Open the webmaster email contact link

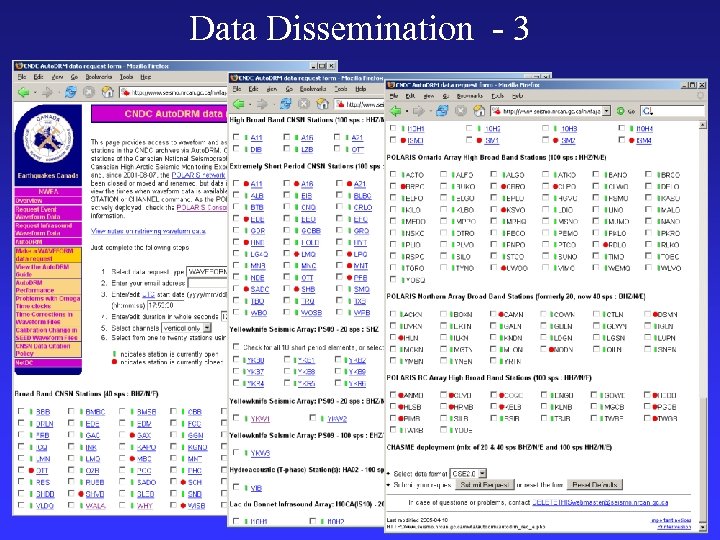tap(600, 502)
